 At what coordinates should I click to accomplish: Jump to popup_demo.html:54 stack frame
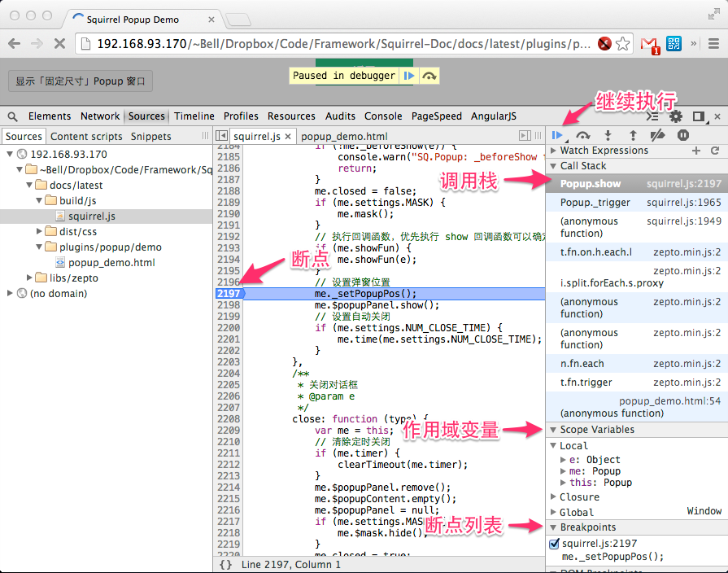tap(637, 407)
